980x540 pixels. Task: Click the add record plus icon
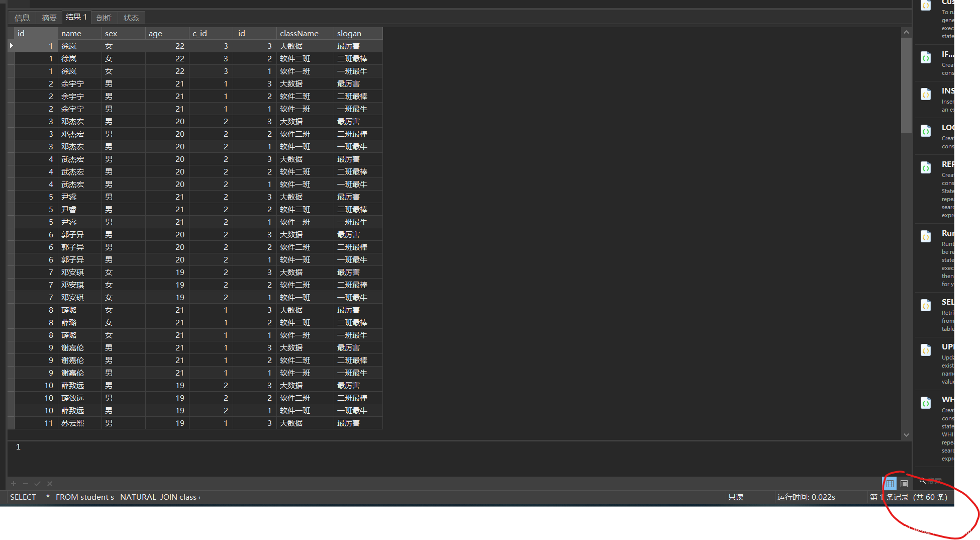pyautogui.click(x=14, y=484)
